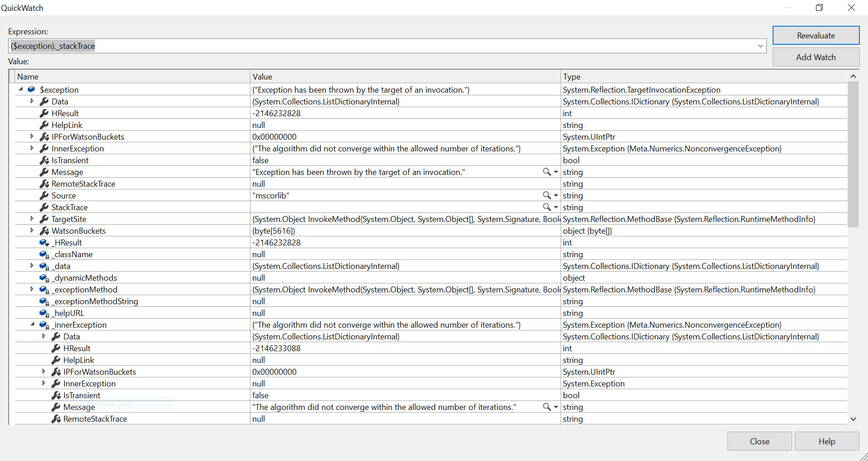Expand the _data field node
This screenshot has width=868, height=461.
point(32,265)
